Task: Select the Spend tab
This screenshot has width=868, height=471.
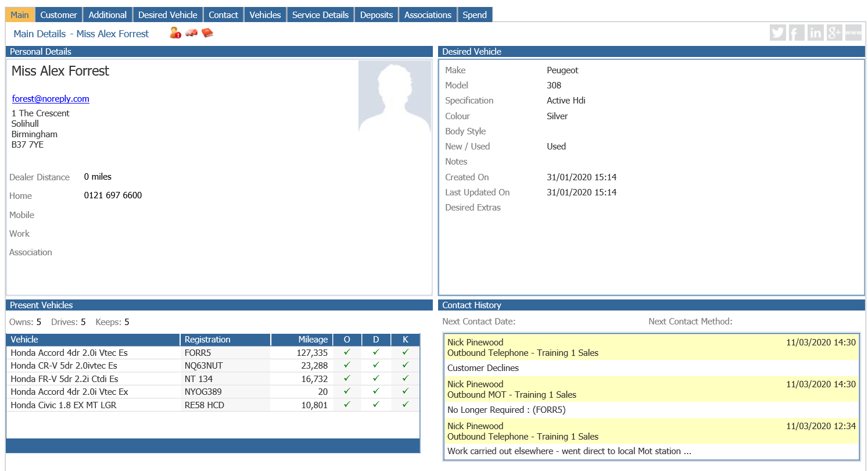Action: click(x=475, y=15)
